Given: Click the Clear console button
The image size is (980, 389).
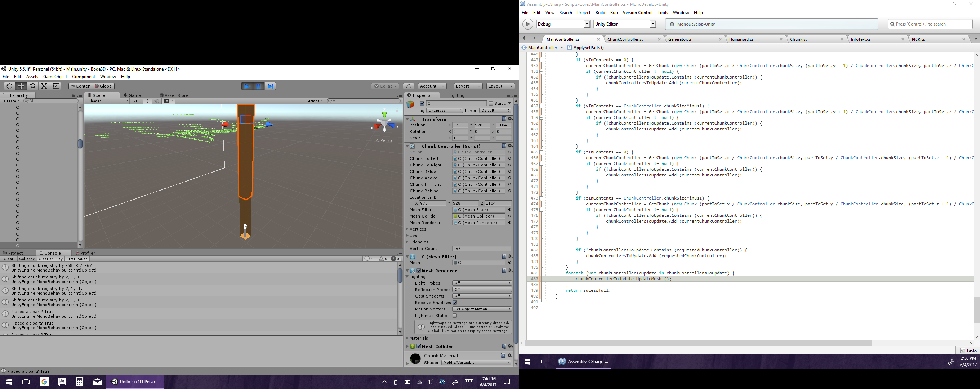Looking at the screenshot, I should [9, 259].
